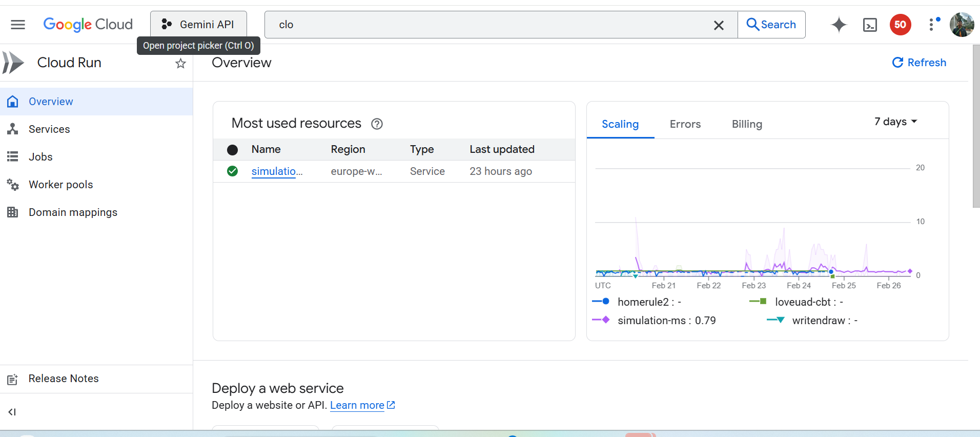This screenshot has width=980, height=437.
Task: Click the Release Notes document icon
Action: pos(13,380)
